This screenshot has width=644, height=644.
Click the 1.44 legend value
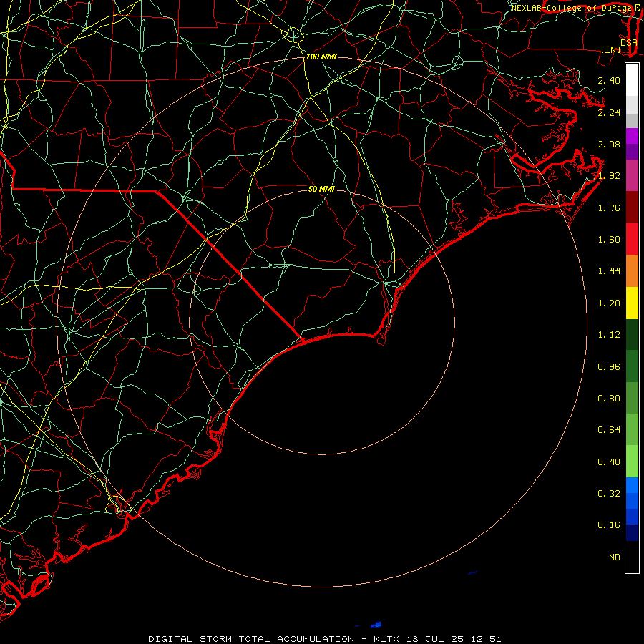pos(609,271)
